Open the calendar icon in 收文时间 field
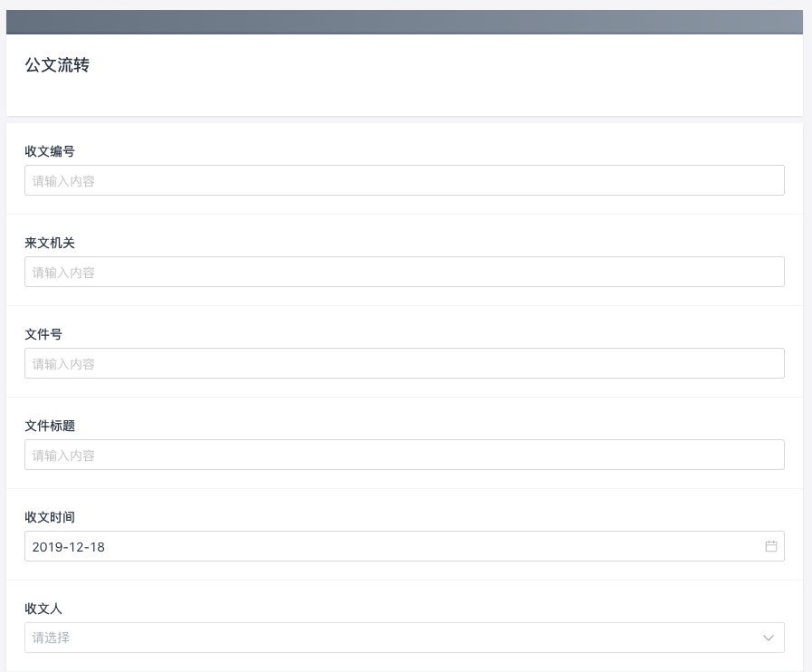Viewport: 812px width, 672px height. point(770,546)
